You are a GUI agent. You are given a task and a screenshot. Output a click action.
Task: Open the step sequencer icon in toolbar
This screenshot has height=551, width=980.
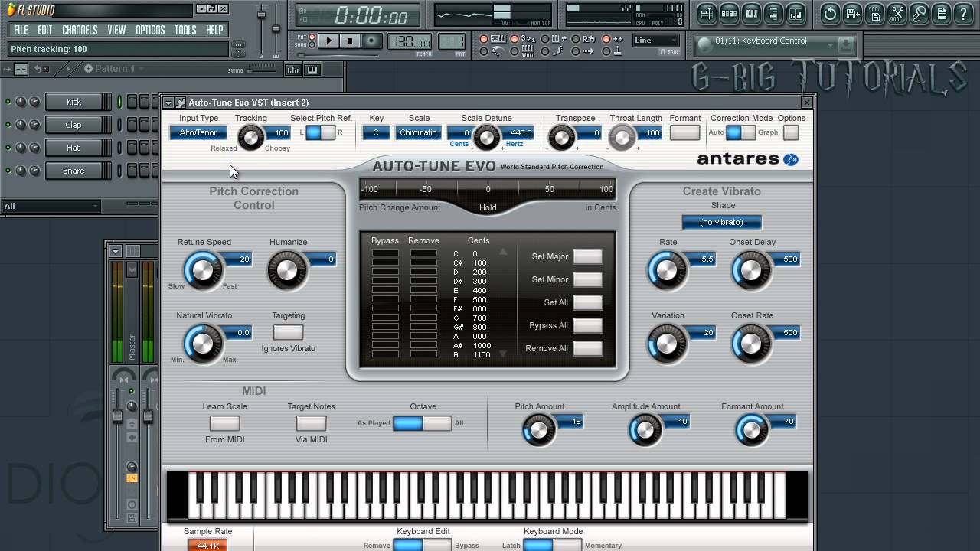point(729,14)
